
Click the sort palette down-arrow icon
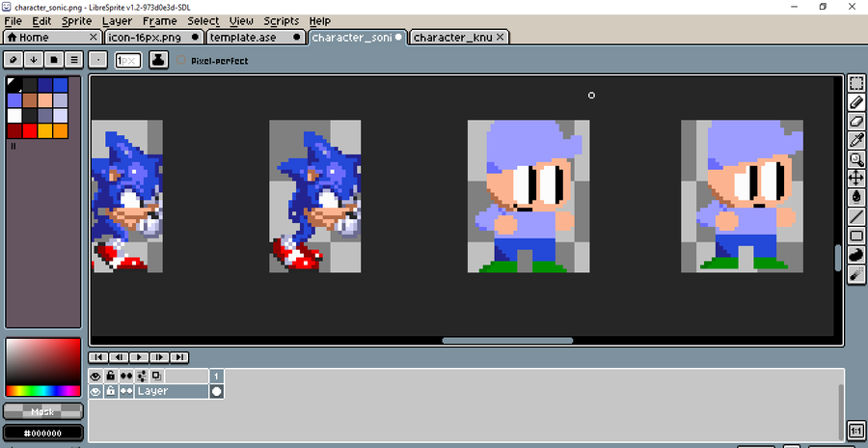click(x=34, y=59)
